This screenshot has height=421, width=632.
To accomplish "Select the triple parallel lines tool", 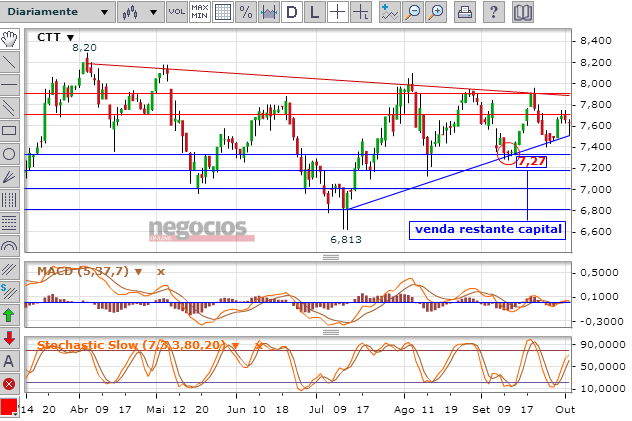I will (9, 269).
